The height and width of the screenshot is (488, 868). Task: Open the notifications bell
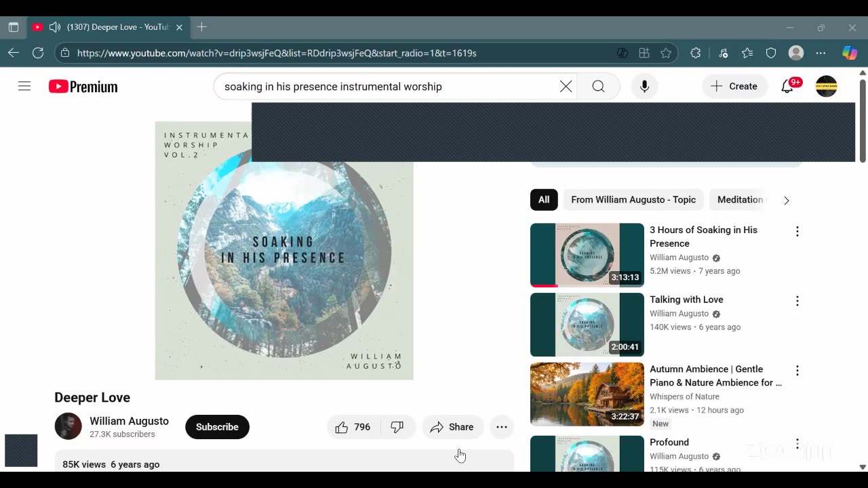[x=788, y=86]
